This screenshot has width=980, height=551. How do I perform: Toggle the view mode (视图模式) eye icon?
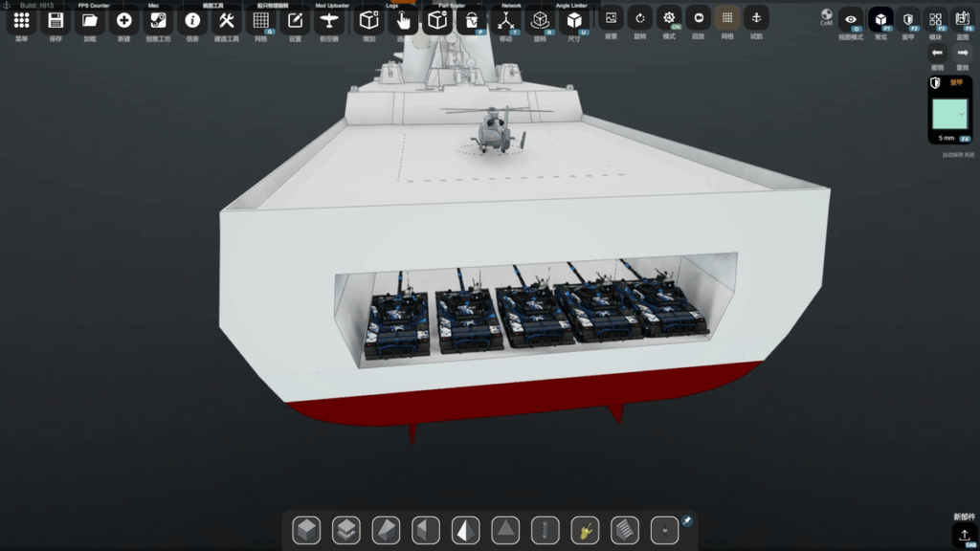(x=850, y=19)
